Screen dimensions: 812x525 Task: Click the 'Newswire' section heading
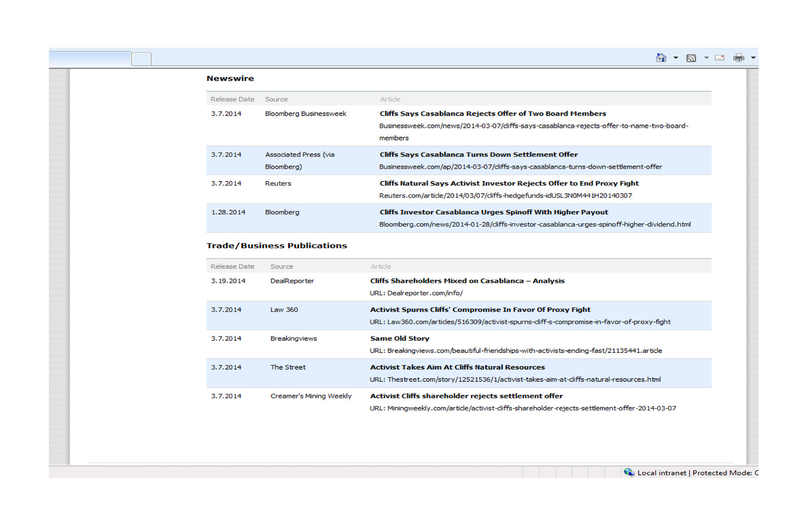(x=230, y=78)
